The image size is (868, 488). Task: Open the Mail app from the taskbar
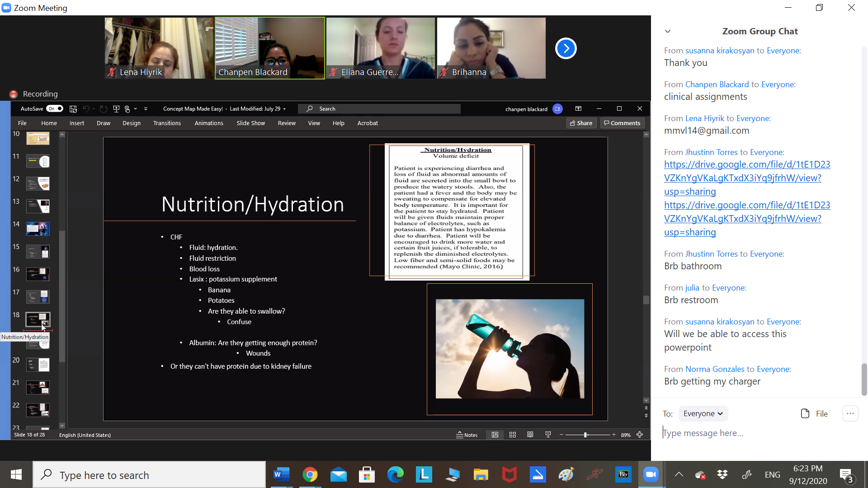338,474
